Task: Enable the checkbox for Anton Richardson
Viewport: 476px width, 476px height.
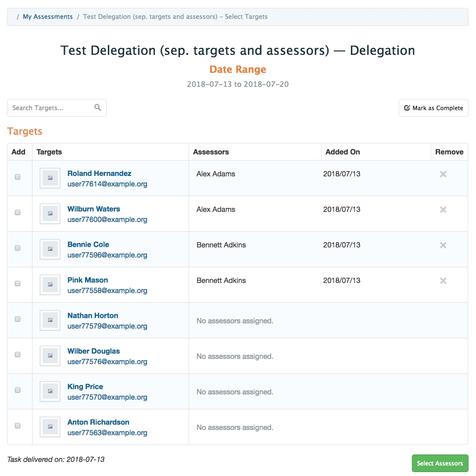Action: [x=18, y=426]
